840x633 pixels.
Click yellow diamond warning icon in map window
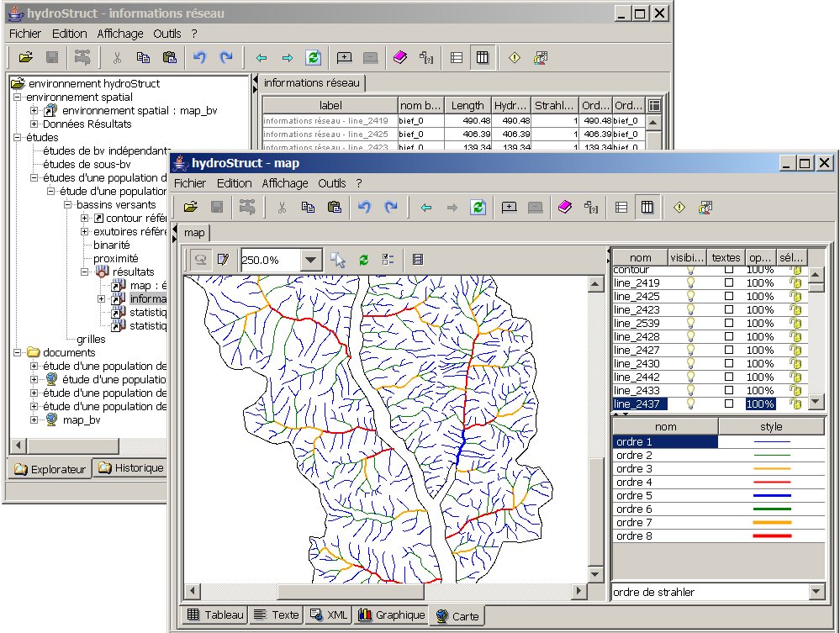pyautogui.click(x=679, y=208)
